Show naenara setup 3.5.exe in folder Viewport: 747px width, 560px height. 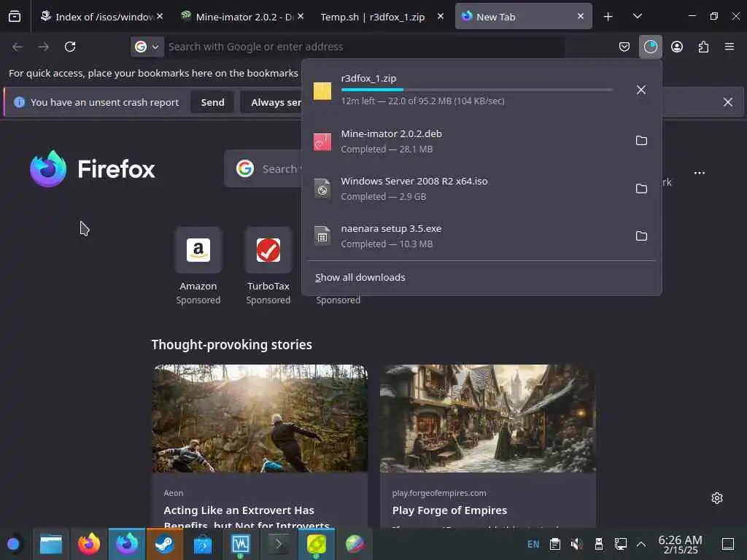(x=641, y=236)
